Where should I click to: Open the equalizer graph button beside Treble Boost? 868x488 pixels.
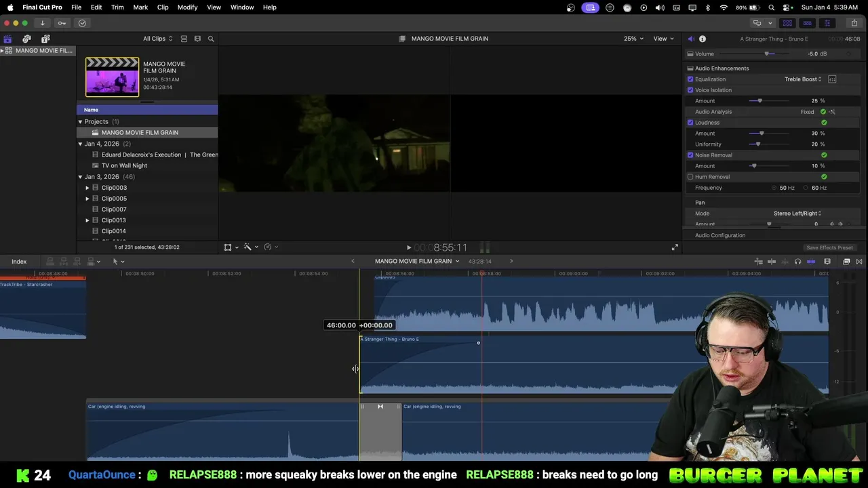(x=832, y=79)
